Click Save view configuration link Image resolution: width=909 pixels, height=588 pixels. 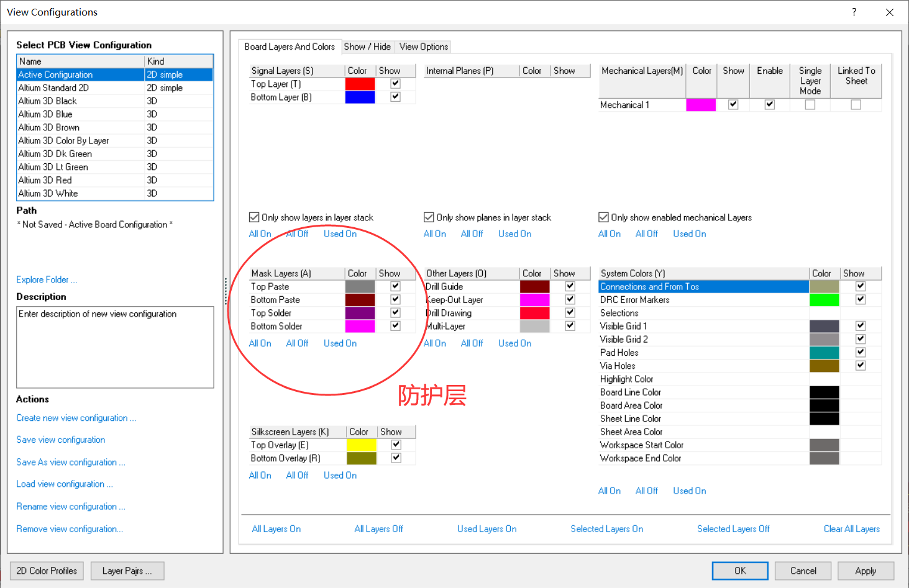click(x=60, y=440)
